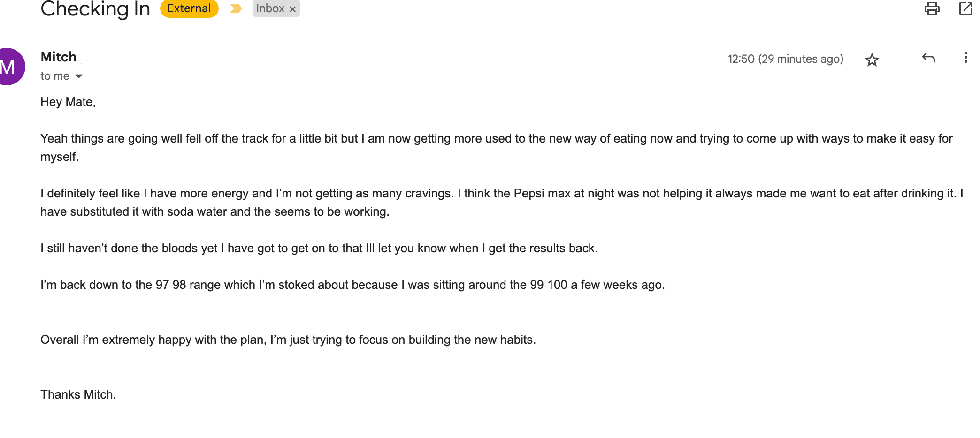Open the Inbox label chip

tap(270, 8)
